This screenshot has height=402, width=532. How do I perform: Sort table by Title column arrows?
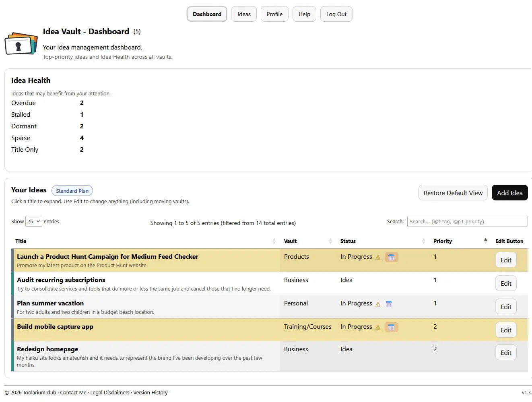tap(274, 241)
